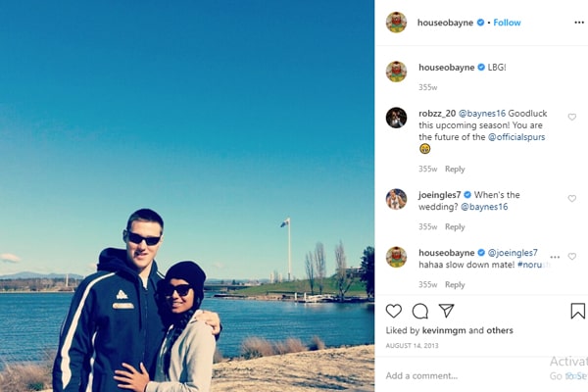Like the post with heart icon
This screenshot has width=588, height=392.
tap(393, 311)
